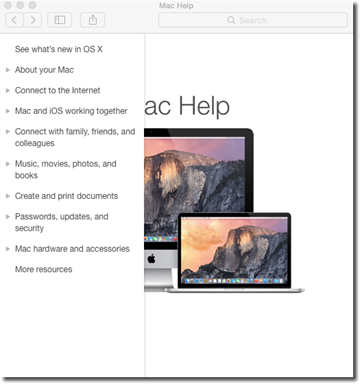Open Music, movies, photos, and books topic
The width and height of the screenshot is (360, 384).
(66, 170)
